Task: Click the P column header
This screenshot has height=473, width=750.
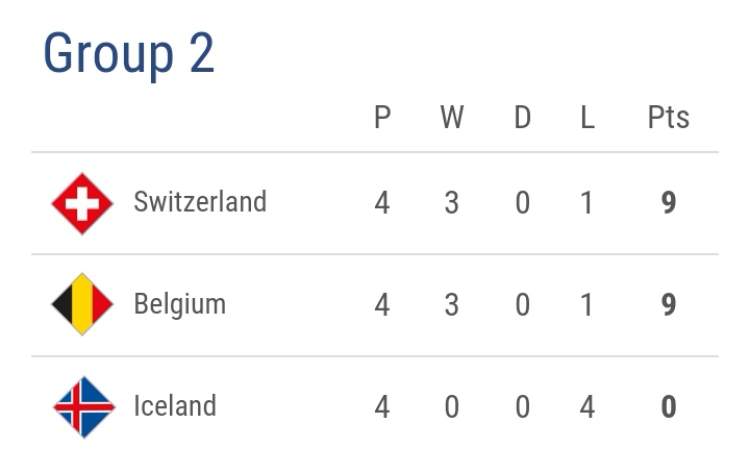Action: [382, 118]
